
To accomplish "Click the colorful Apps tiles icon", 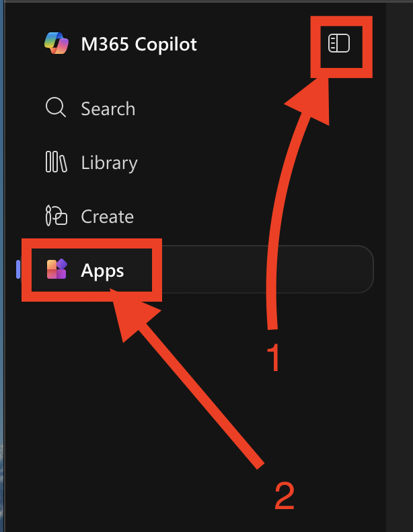I will (x=57, y=269).
